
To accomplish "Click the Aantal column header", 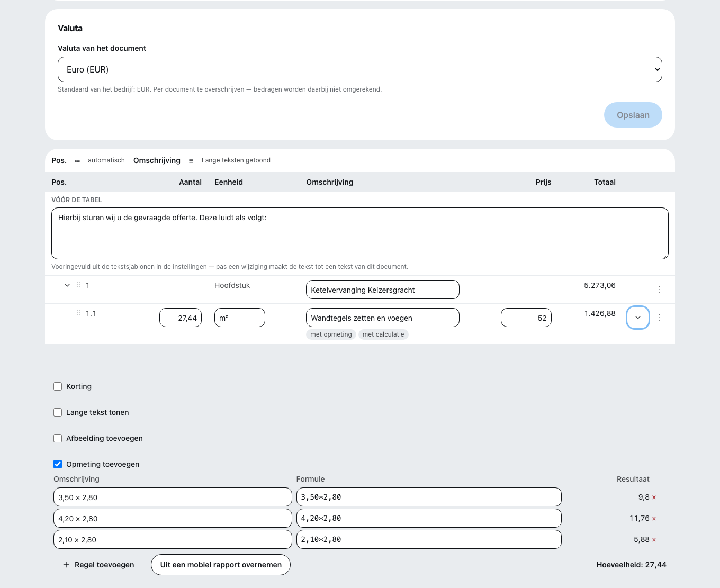I will tap(190, 182).
